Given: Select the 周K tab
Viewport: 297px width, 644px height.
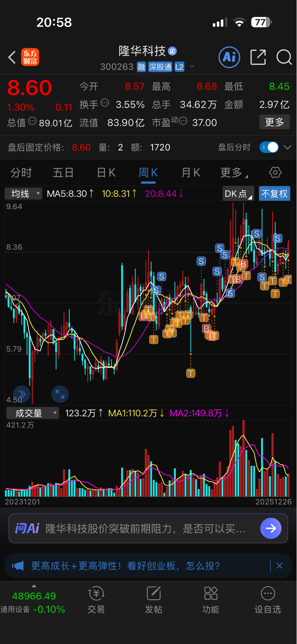Looking at the screenshot, I should (x=148, y=173).
